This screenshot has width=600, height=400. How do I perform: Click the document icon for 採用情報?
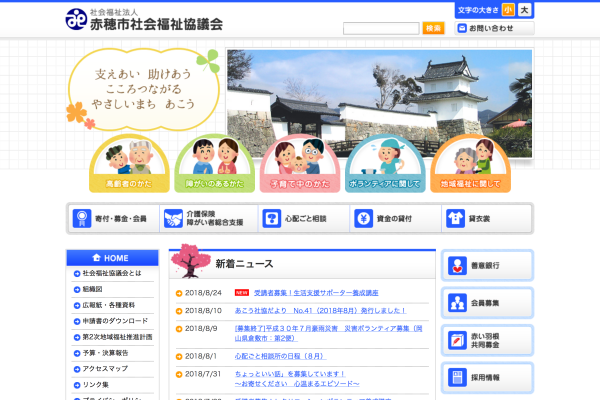(457, 378)
